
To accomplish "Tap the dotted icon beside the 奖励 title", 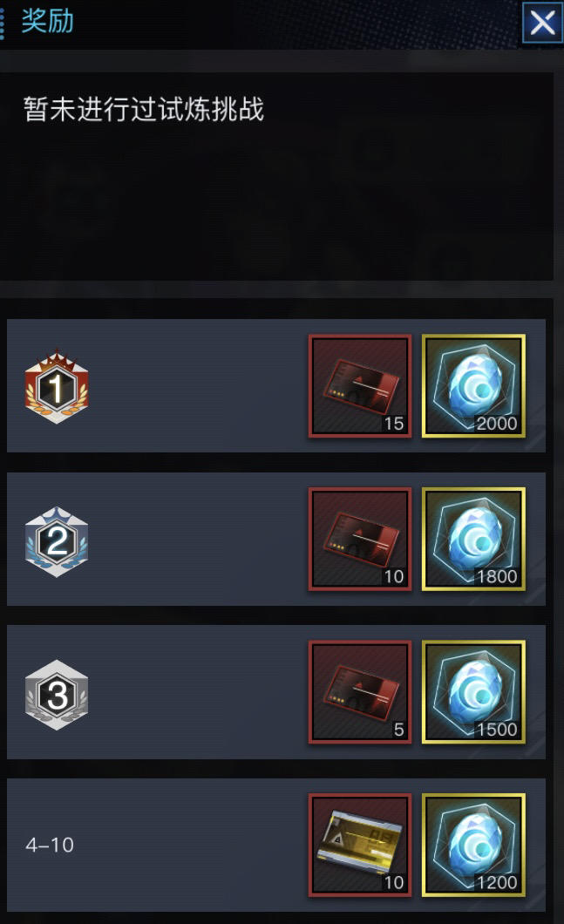I will [x=3, y=23].
